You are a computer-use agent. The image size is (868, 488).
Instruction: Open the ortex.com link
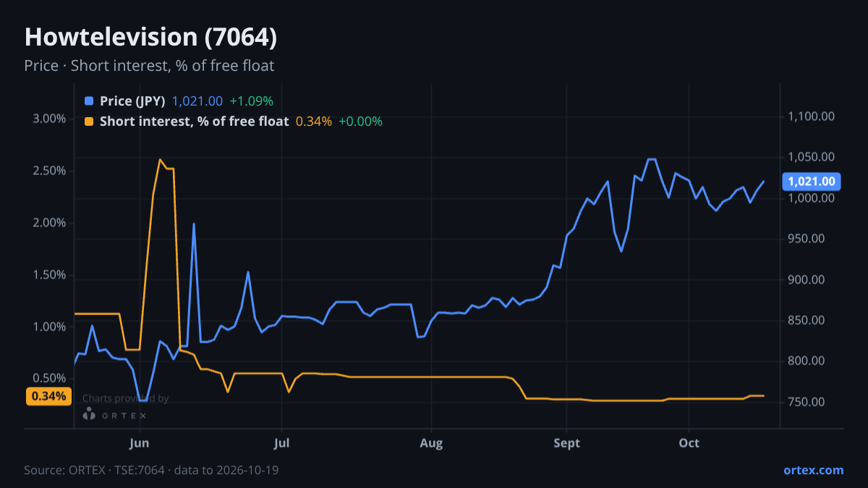(814, 470)
